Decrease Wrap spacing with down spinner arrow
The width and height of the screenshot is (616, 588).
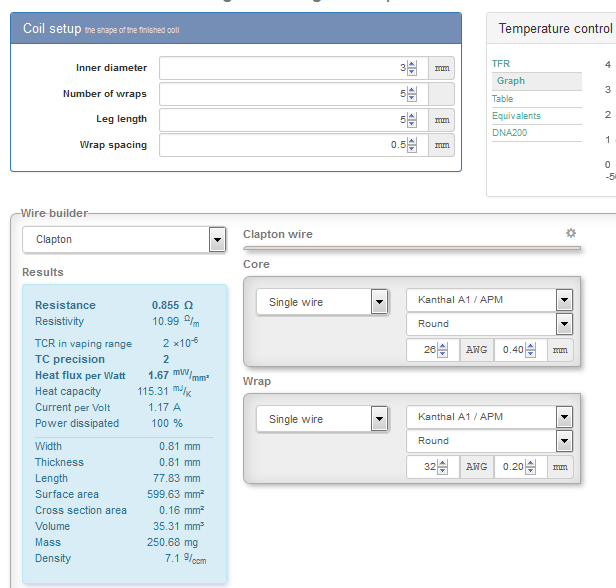tap(412, 149)
